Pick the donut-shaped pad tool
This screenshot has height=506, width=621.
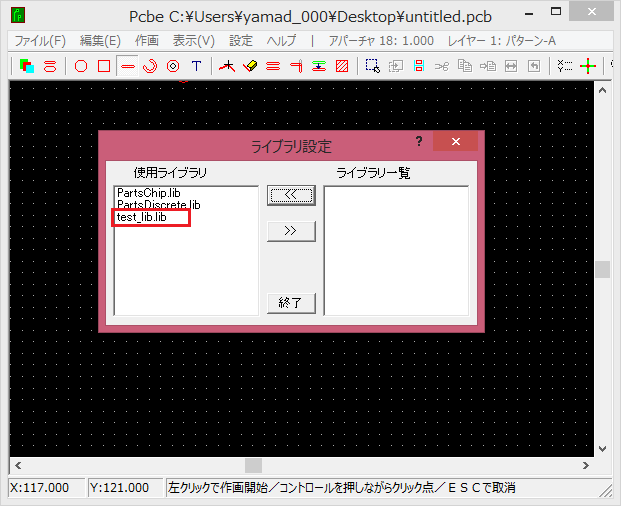(x=173, y=66)
